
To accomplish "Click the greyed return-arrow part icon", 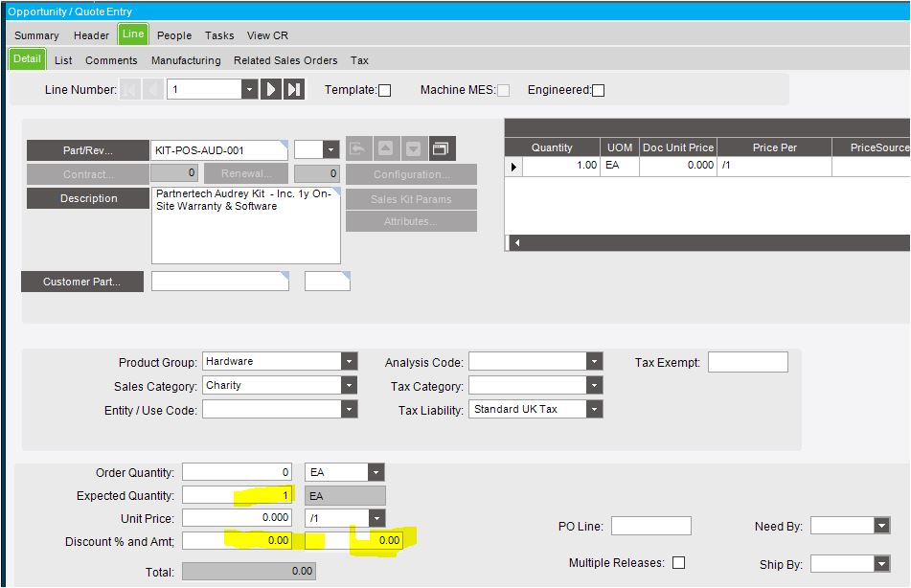I will click(358, 148).
